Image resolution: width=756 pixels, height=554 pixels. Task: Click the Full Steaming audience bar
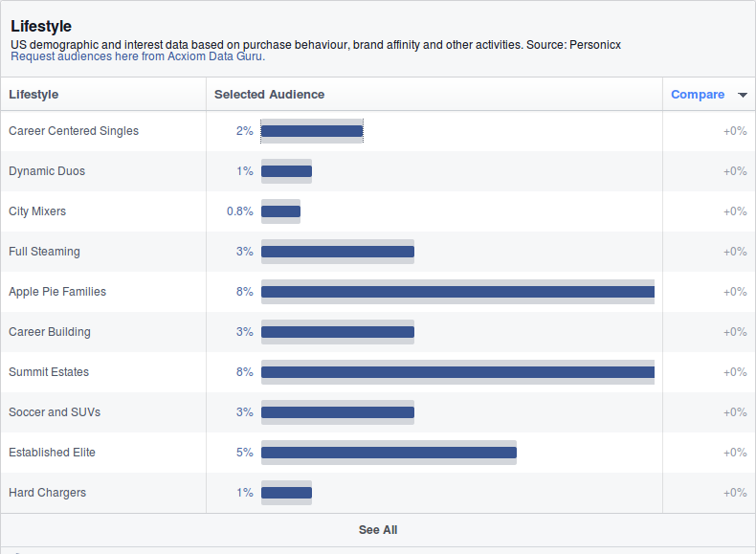click(338, 252)
